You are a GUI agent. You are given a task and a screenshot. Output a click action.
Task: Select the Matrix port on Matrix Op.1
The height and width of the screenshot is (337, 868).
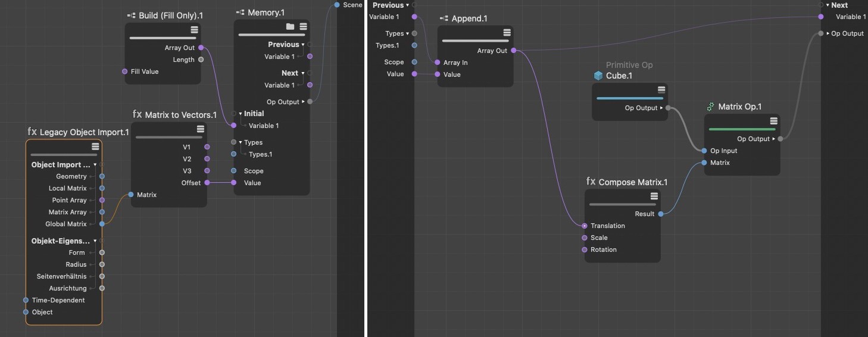click(704, 163)
